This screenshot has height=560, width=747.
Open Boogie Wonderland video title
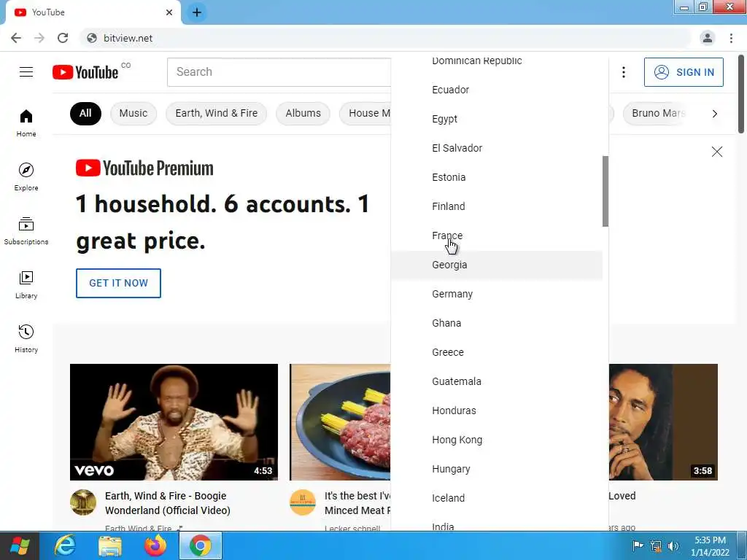click(x=168, y=503)
